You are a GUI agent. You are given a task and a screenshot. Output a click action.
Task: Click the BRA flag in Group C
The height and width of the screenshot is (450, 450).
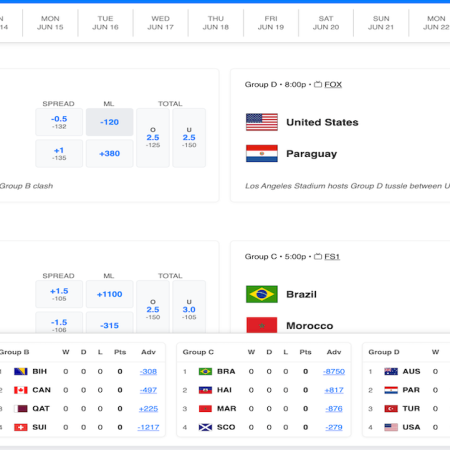[x=205, y=371]
